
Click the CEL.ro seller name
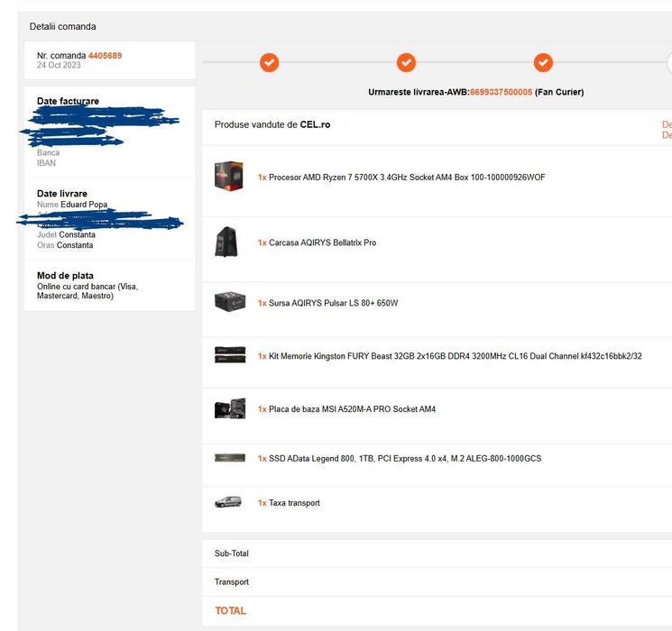[315, 124]
